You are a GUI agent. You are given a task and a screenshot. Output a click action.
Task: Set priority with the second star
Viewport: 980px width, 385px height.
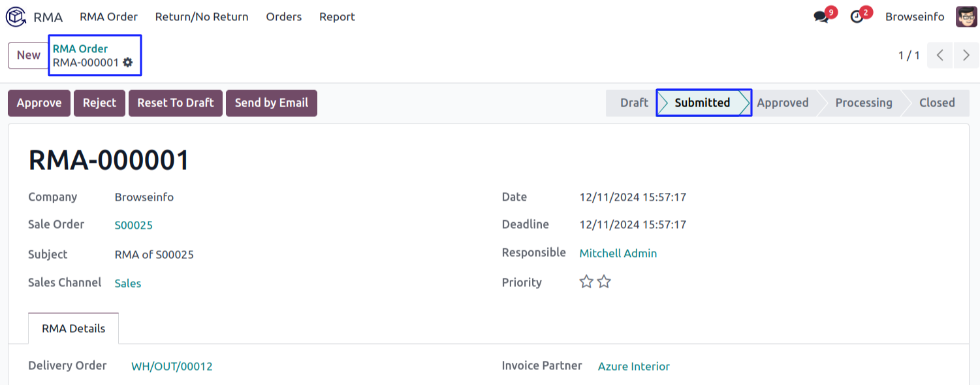(605, 282)
